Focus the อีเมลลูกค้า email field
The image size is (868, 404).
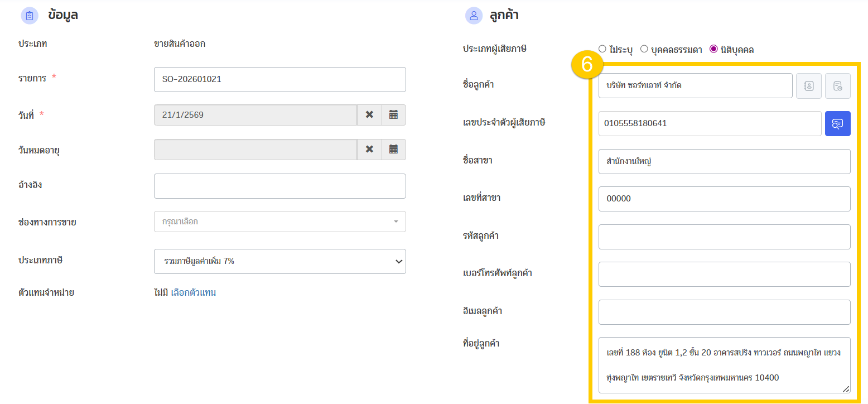pyautogui.click(x=724, y=312)
